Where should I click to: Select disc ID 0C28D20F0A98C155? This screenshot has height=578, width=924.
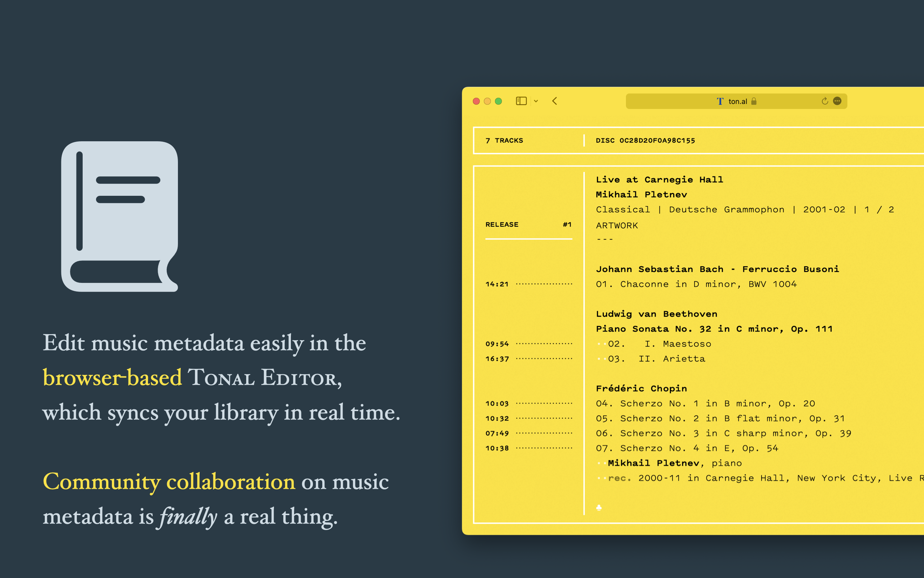pyautogui.click(x=657, y=140)
